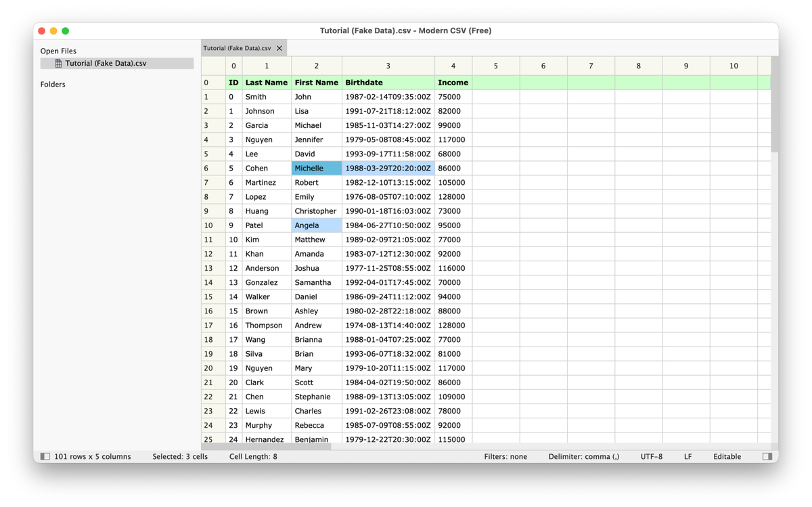
Task: Select the income cell 116000
Action: (x=453, y=268)
